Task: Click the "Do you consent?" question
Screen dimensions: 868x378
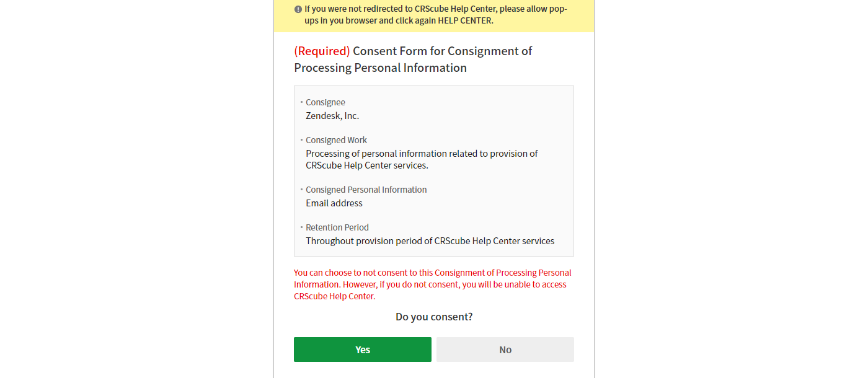Action: tap(434, 317)
